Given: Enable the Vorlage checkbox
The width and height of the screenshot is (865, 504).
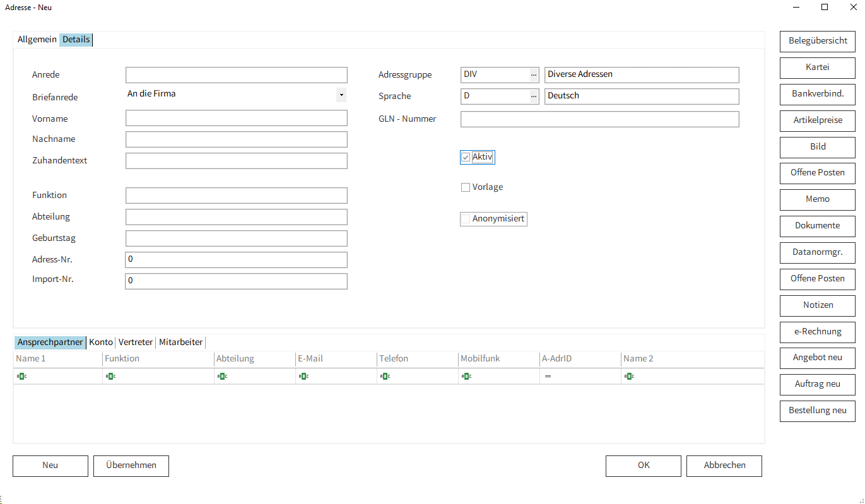Looking at the screenshot, I should click(466, 187).
